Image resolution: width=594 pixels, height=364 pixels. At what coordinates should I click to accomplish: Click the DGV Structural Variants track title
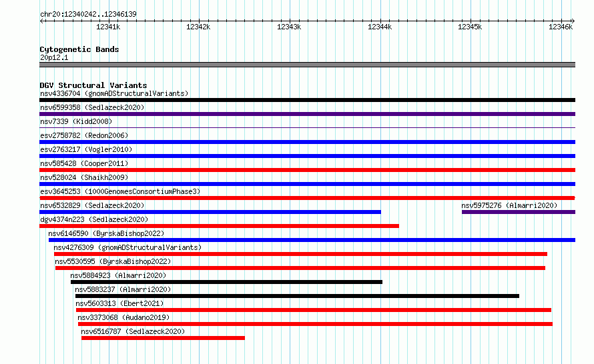click(x=93, y=85)
